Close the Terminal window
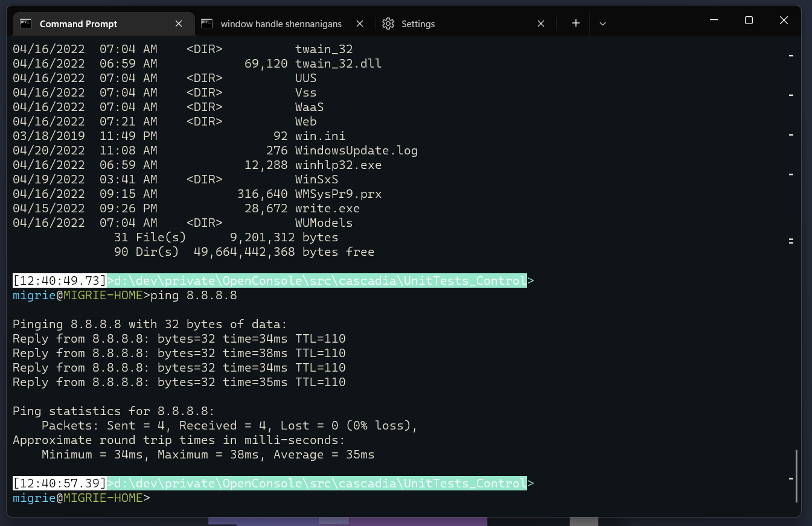This screenshot has width=812, height=526. point(784,20)
